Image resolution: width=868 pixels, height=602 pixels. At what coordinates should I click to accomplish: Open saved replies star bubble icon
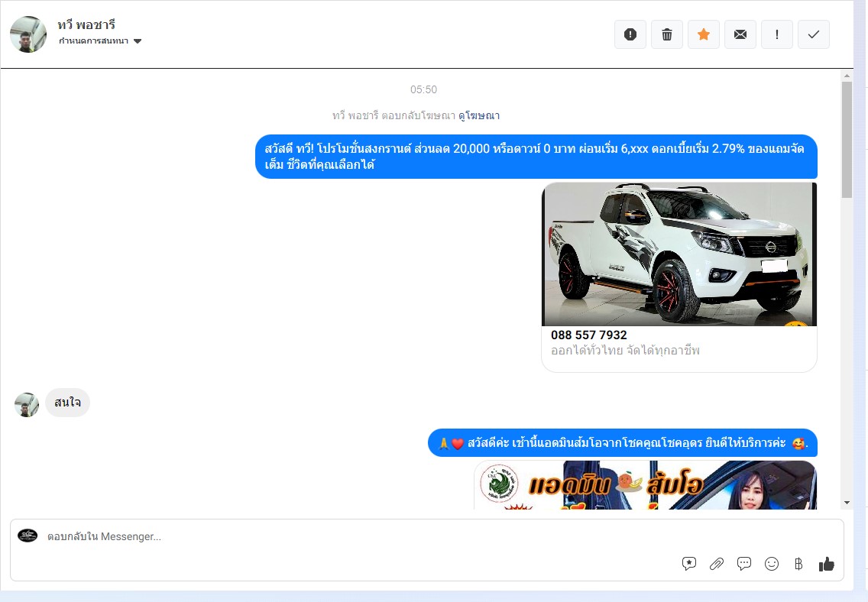[x=688, y=564]
